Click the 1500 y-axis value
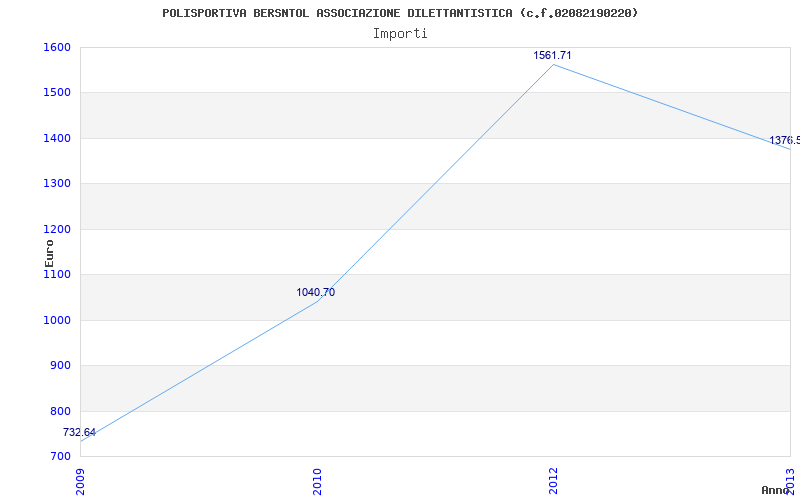The width and height of the screenshot is (800, 500). click(x=57, y=93)
